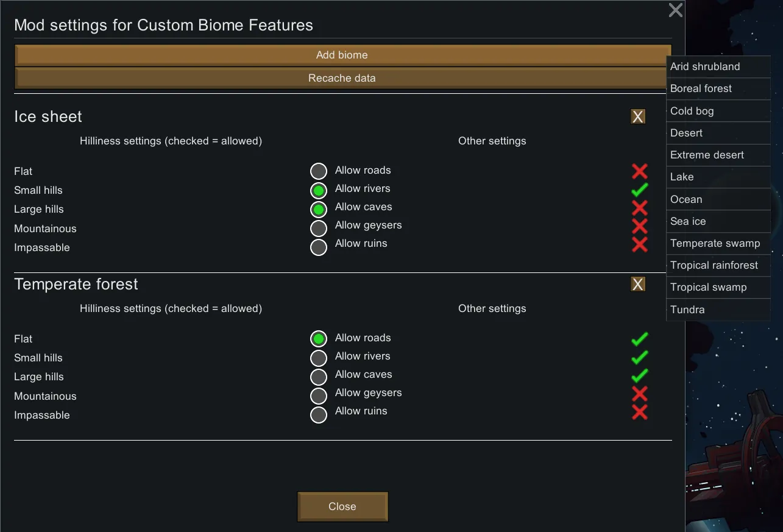Enable Mountainous radio under Temperate forest
This screenshot has width=783, height=532.
pyautogui.click(x=319, y=396)
